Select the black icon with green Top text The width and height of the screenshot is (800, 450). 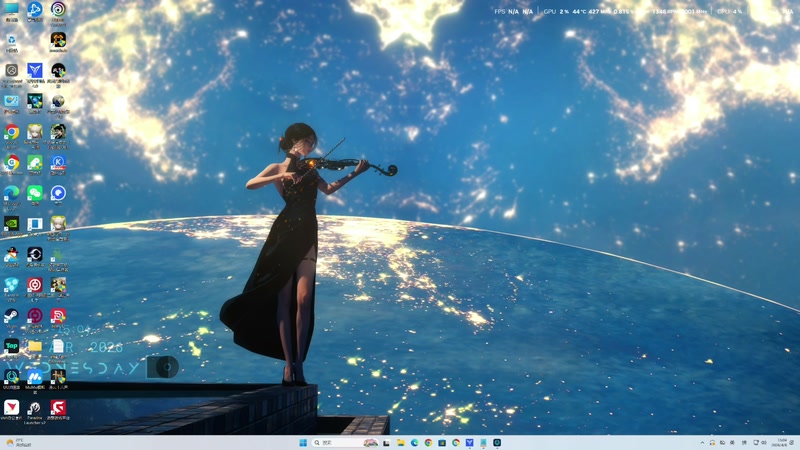pyautogui.click(x=11, y=346)
